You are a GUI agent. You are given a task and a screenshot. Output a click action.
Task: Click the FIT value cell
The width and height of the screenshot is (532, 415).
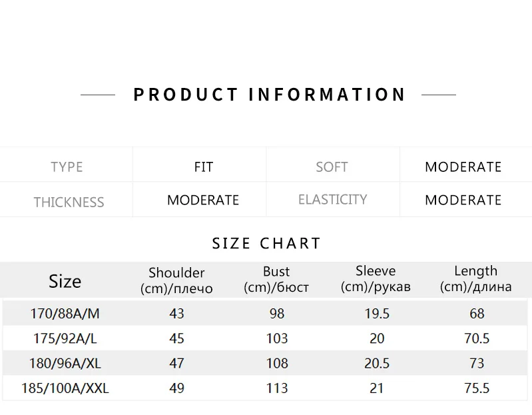click(x=203, y=167)
